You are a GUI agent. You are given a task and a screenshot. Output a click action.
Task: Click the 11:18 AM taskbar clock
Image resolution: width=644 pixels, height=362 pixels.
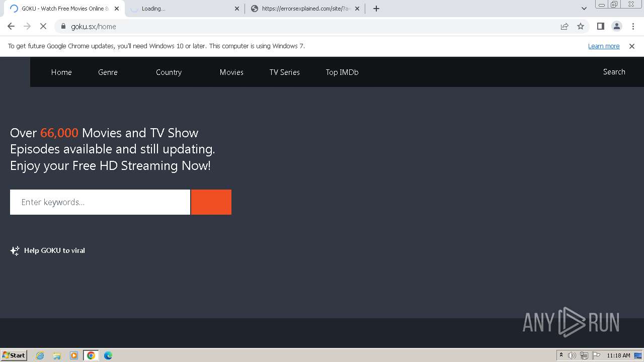(618, 355)
